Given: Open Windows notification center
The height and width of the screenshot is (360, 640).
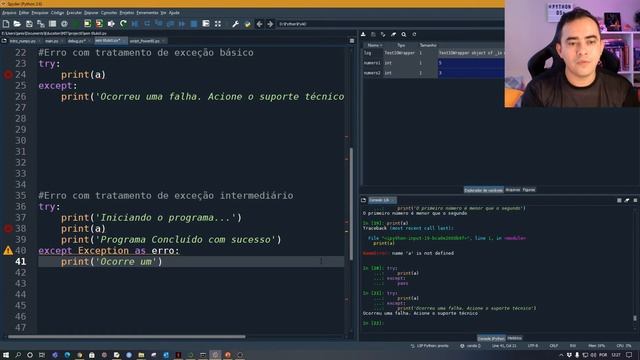Looking at the screenshot, I should [x=629, y=355].
